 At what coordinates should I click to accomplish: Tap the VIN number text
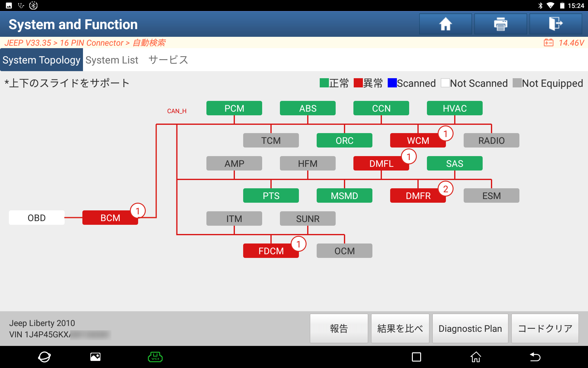point(60,334)
